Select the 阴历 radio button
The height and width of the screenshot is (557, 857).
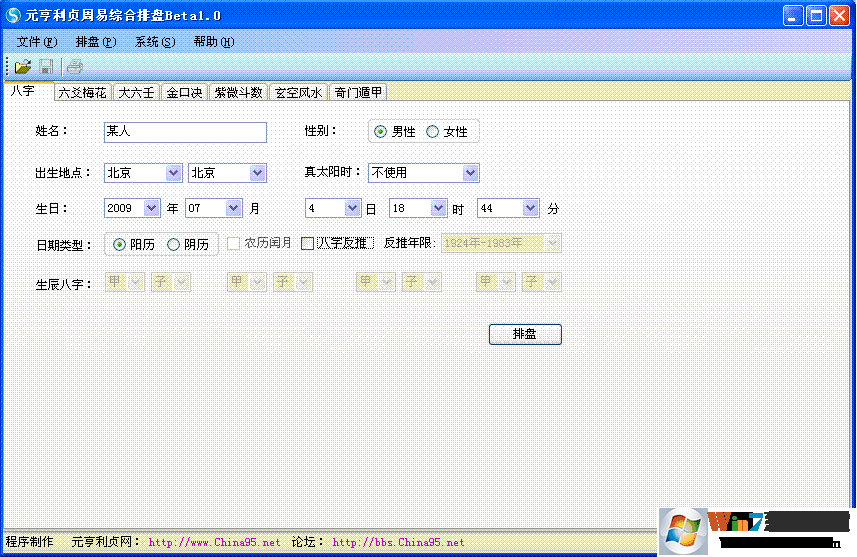click(188, 244)
